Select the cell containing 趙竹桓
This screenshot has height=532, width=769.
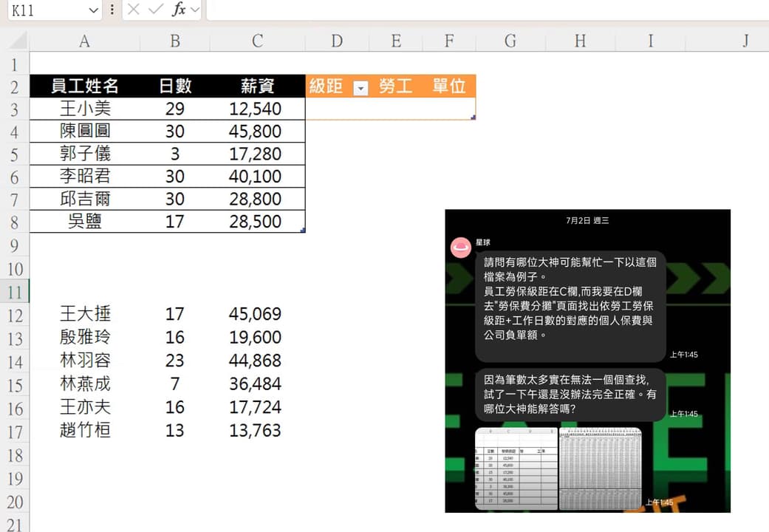pyautogui.click(x=83, y=431)
